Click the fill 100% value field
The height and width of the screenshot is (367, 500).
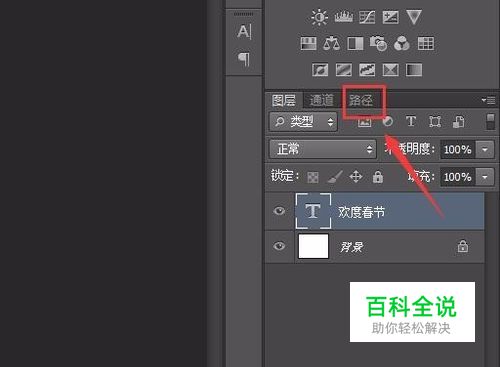[458, 177]
